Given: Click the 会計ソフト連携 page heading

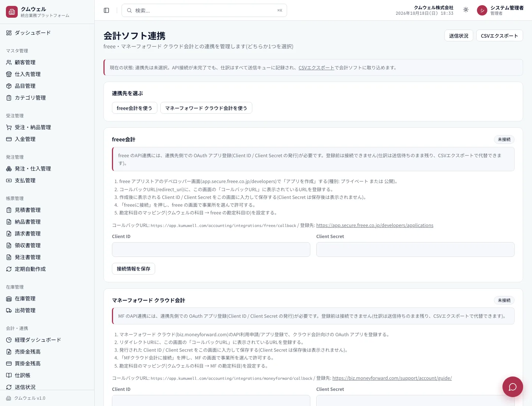Looking at the screenshot, I should [134, 36].
